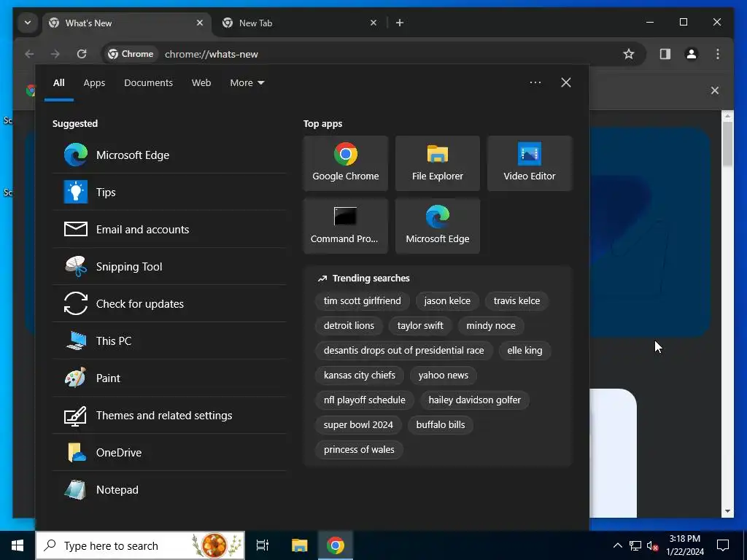
Task: Search trending 'kansas city chiefs'
Action: (359, 376)
